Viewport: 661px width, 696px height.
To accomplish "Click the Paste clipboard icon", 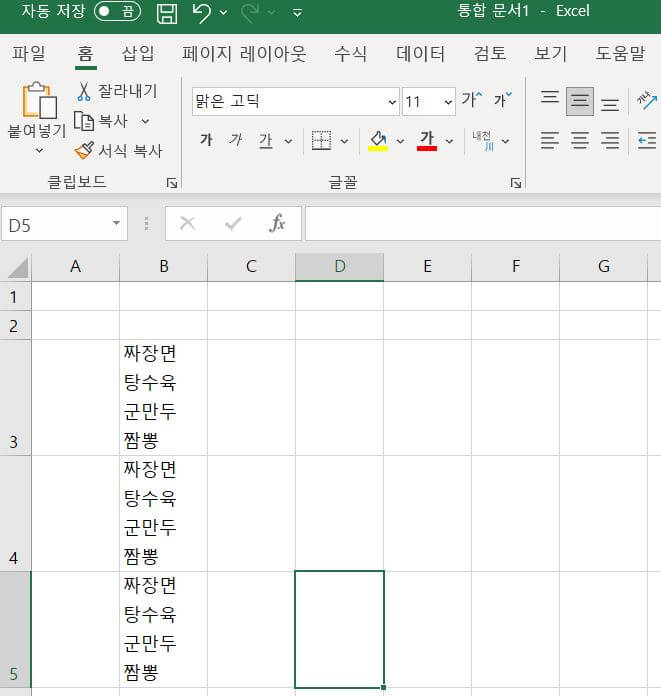I will pyautogui.click(x=39, y=100).
